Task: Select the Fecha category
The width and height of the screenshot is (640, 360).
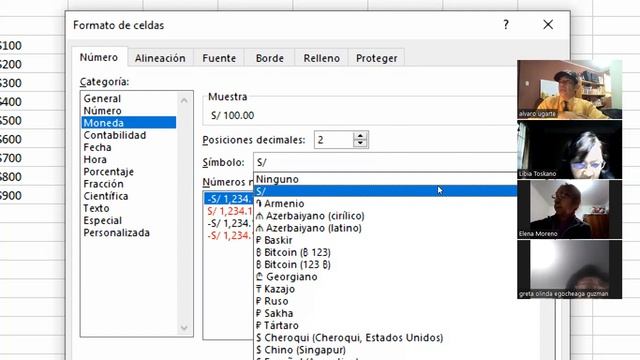Action: pos(129,147)
